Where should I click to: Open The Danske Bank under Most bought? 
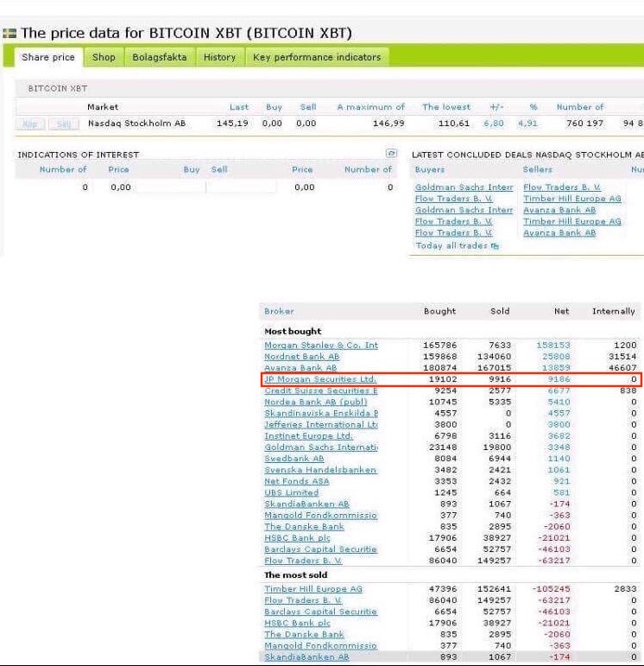pos(304,527)
